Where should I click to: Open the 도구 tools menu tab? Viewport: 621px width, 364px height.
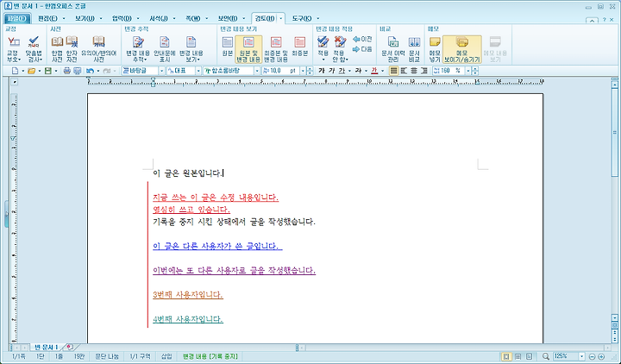[x=302, y=19]
